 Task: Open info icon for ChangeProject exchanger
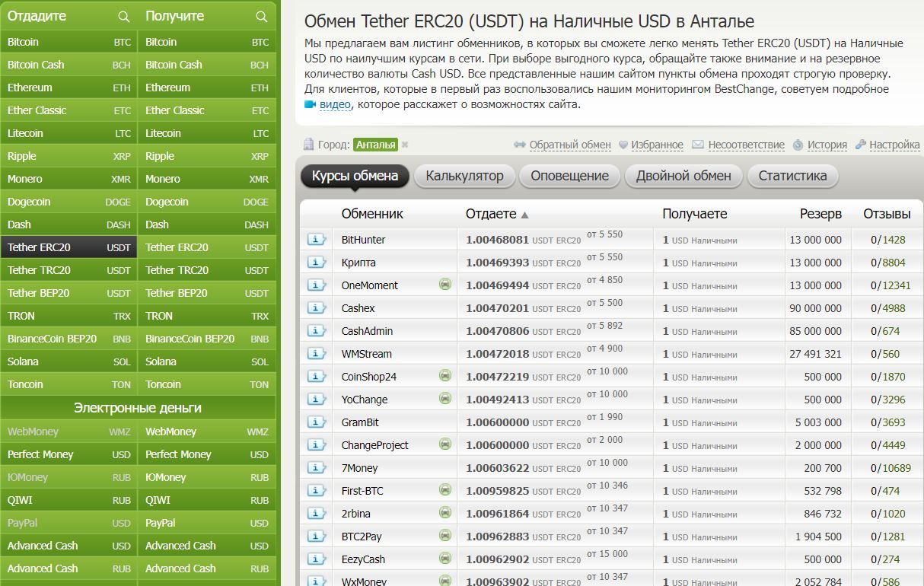[317, 444]
